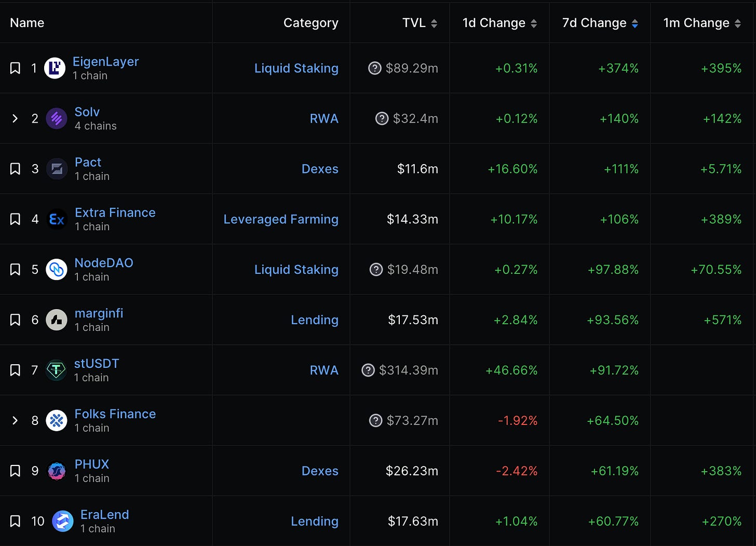Open the NodeDAO protocol link
This screenshot has height=546, width=756.
click(x=104, y=263)
